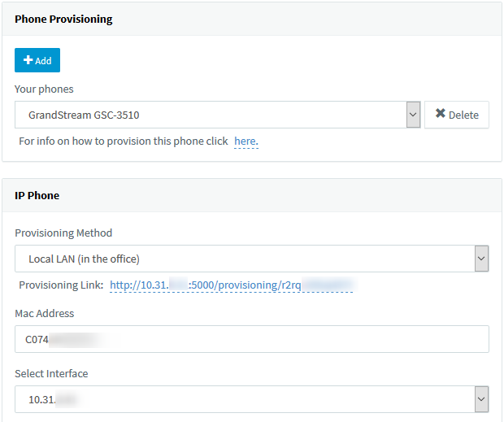Click the X icon on the Delete button

click(x=440, y=115)
